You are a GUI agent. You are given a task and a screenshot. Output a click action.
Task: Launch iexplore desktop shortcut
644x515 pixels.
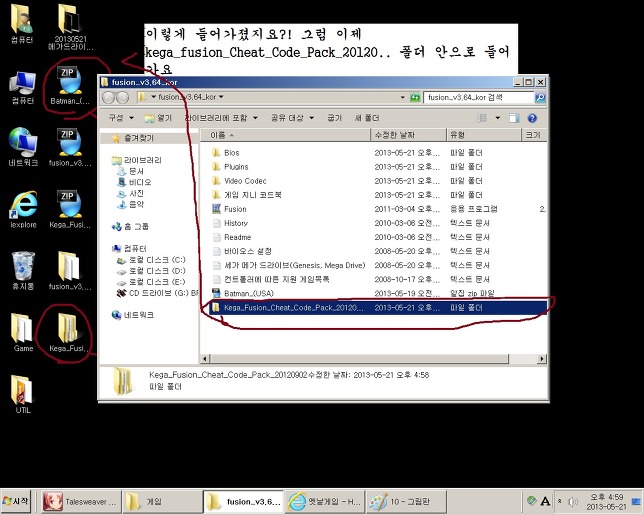coord(23,209)
